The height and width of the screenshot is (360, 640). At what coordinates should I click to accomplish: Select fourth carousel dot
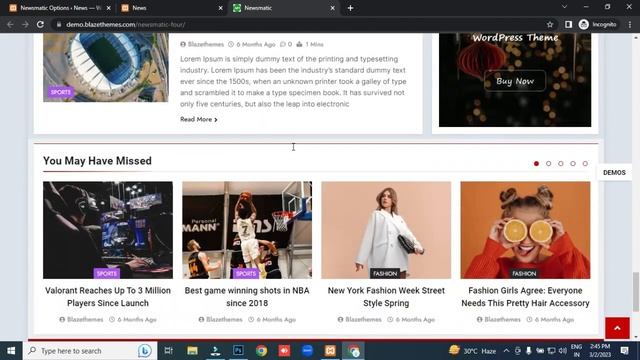(573, 163)
